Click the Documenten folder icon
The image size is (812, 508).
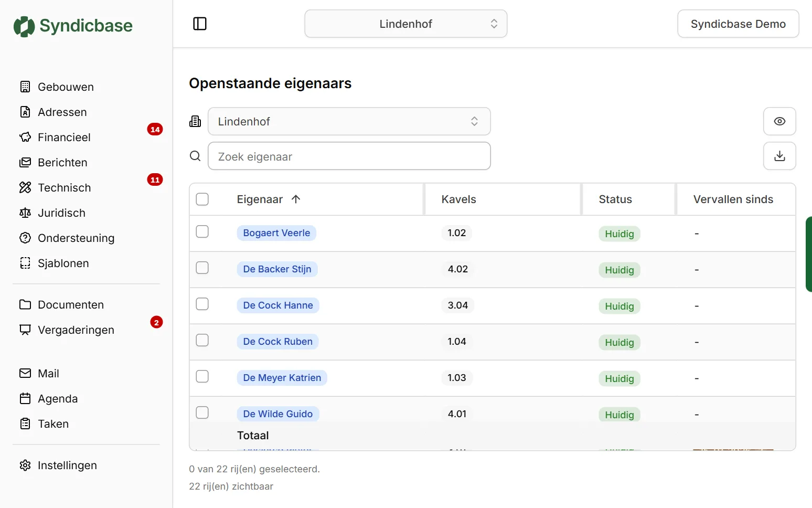[25, 304]
